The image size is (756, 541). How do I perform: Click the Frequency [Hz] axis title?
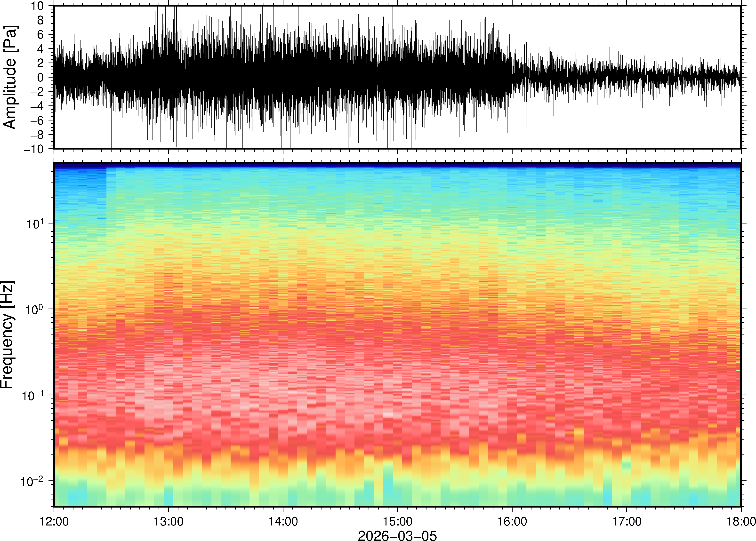coord(7,335)
